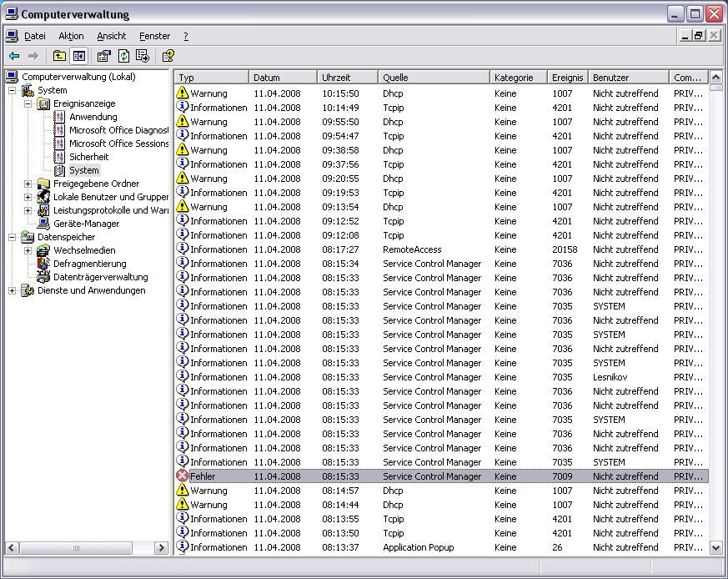Select Sicherheit log in the tree
The image size is (728, 579).
88,157
